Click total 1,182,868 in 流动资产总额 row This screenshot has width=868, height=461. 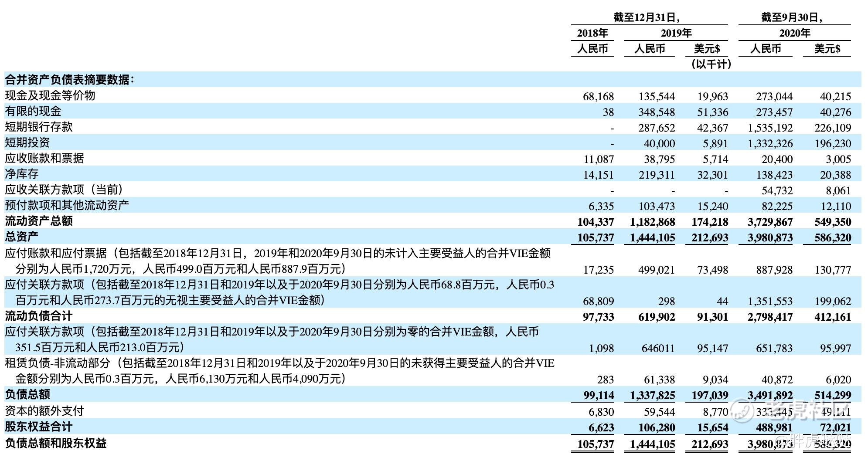tap(653, 222)
